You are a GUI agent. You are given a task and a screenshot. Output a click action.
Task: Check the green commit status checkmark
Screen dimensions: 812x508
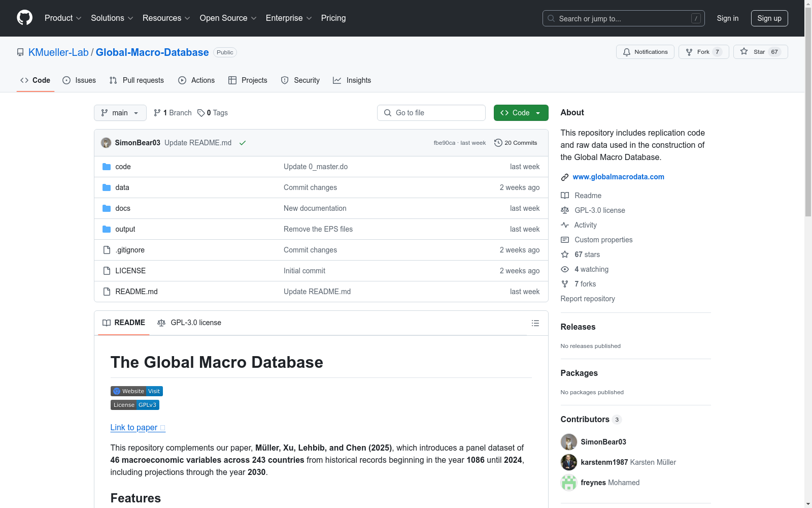click(x=243, y=143)
